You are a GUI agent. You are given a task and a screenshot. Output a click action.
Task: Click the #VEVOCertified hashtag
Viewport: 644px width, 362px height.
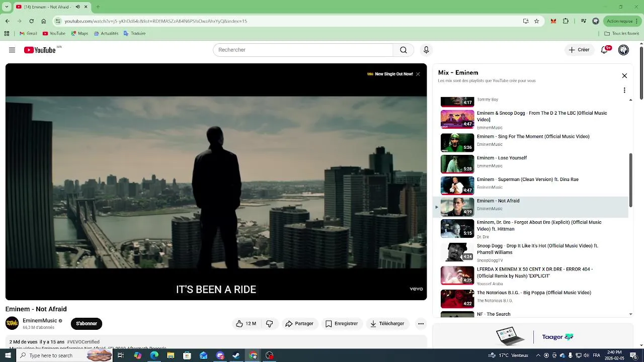click(83, 342)
